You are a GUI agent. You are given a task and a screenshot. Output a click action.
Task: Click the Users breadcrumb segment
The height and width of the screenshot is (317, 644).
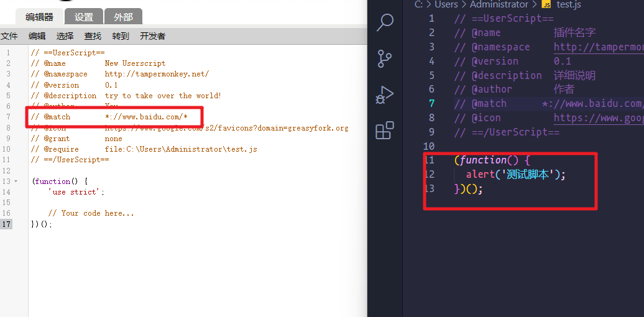tap(446, 4)
